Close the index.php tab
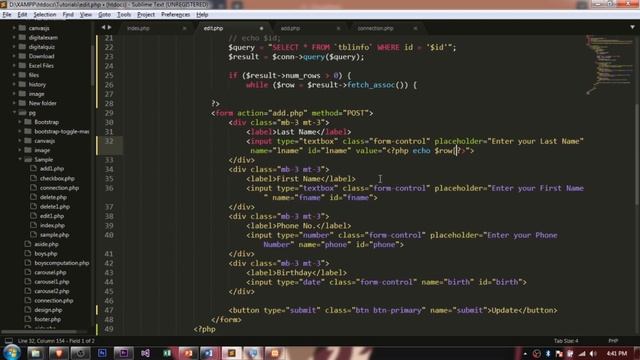Image resolution: width=640 pixels, height=360 pixels. (184, 28)
